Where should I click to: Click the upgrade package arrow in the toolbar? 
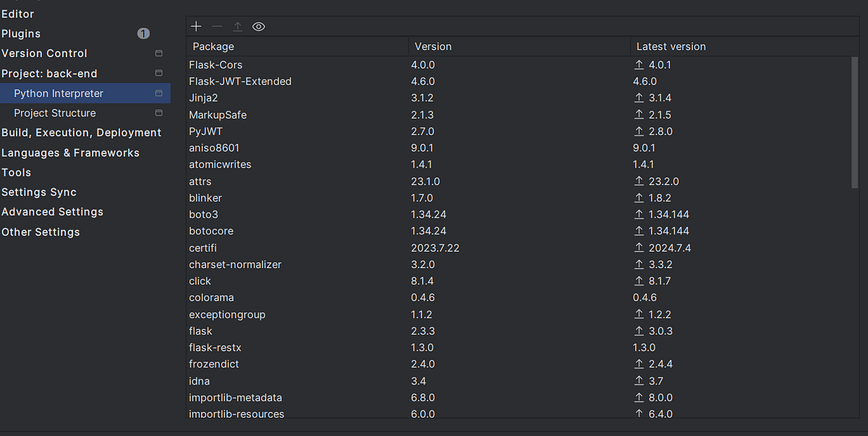(x=237, y=26)
